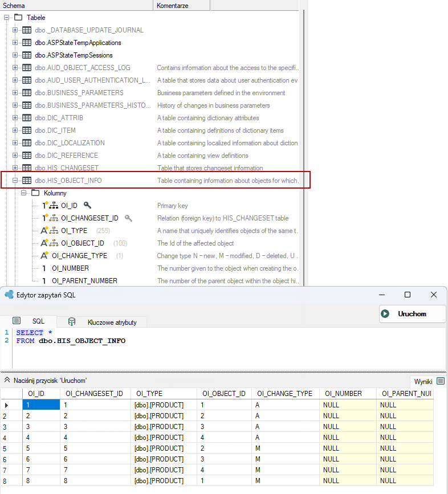Click numeric type icon of OI_NUMBER column
Image resolution: width=448 pixels, height=494 pixels.
tap(44, 268)
